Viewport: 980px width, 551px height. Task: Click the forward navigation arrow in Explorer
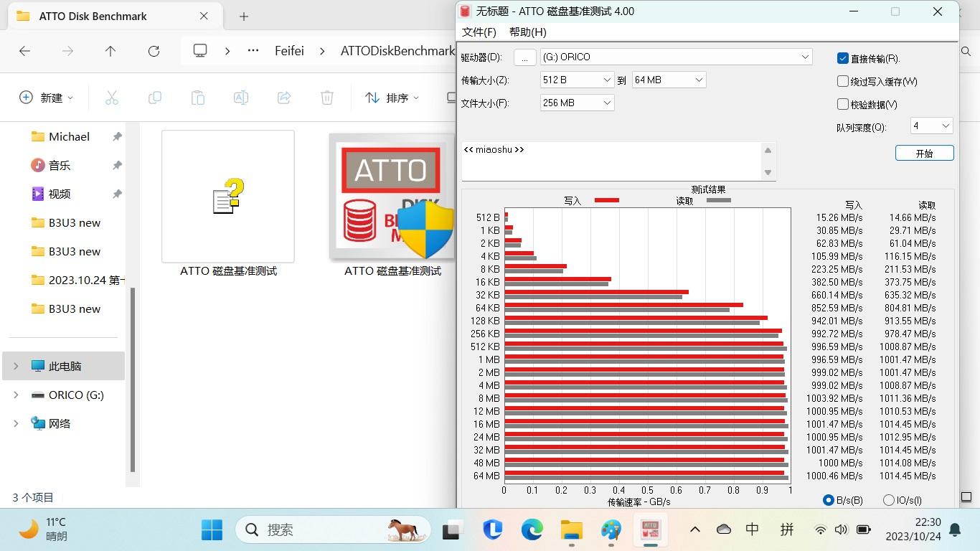[x=67, y=51]
